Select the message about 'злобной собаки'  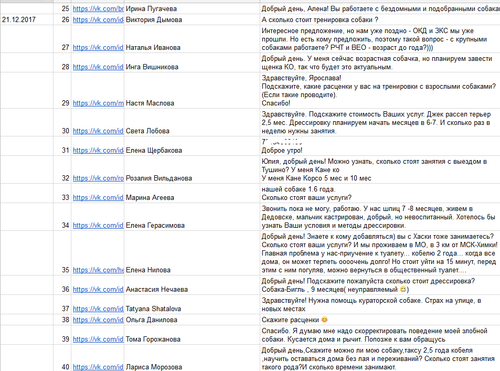pyautogui.click(x=380, y=335)
